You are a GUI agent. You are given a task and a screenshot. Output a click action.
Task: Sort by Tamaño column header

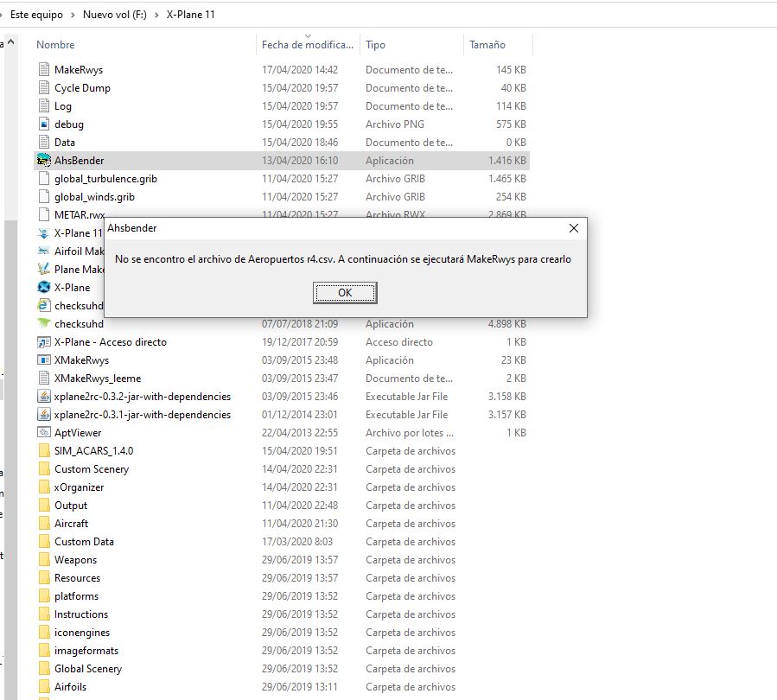pyautogui.click(x=487, y=45)
